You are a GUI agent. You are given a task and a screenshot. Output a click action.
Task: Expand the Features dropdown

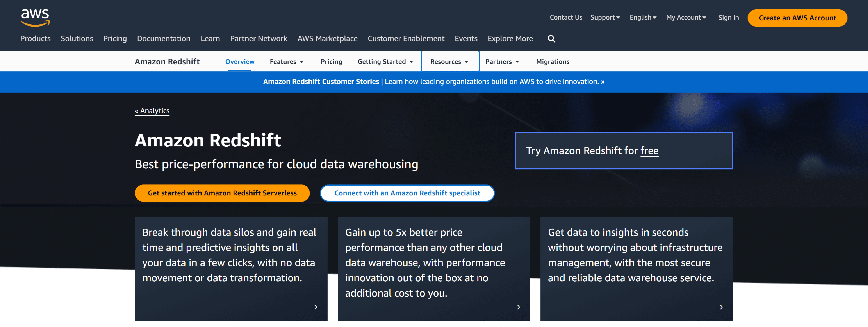pos(287,62)
